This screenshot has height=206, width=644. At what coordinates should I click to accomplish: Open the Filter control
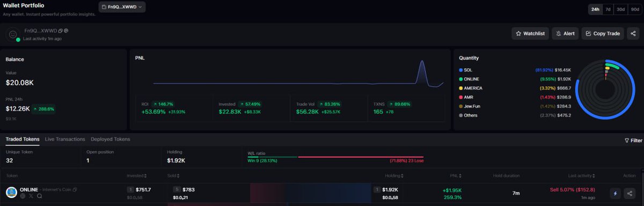click(633, 141)
